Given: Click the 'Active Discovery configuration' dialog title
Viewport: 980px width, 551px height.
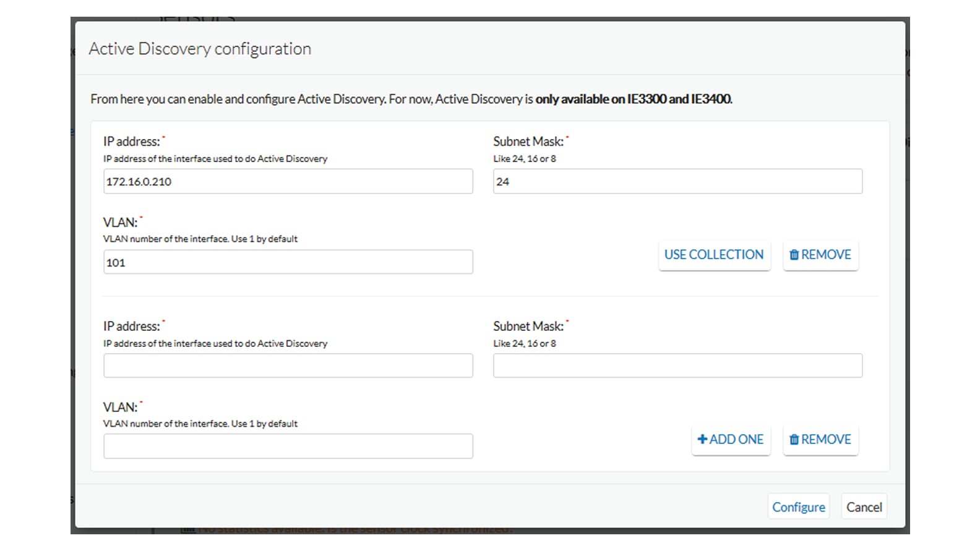Looking at the screenshot, I should (x=200, y=49).
